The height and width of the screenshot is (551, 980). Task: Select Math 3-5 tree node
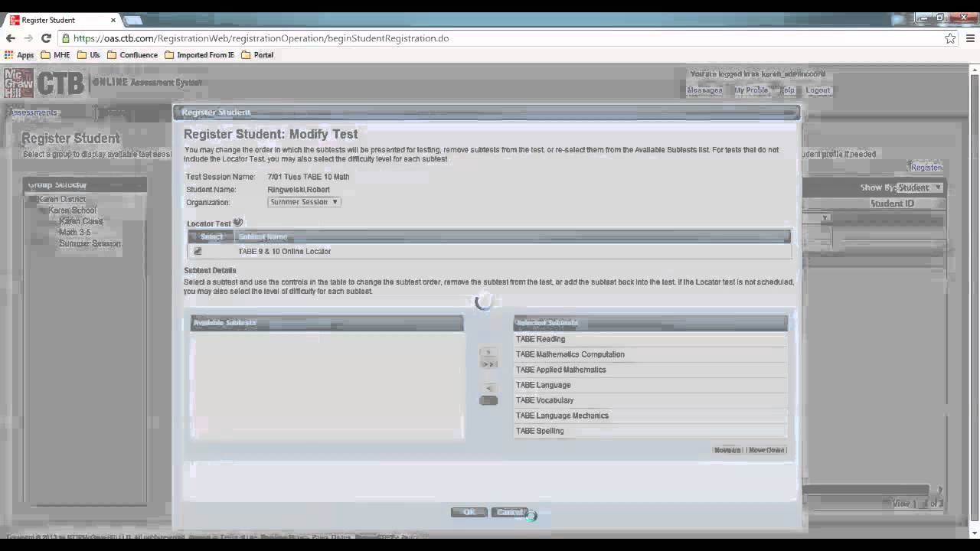coord(75,233)
